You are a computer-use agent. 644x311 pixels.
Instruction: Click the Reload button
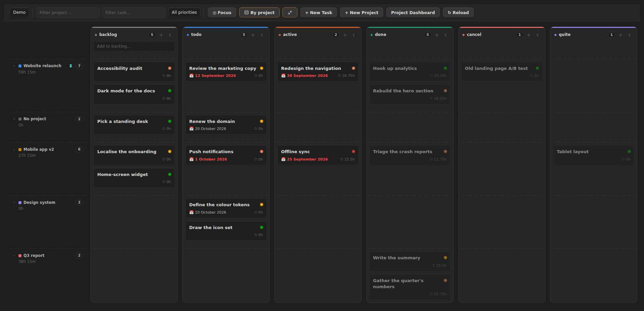pyautogui.click(x=458, y=12)
